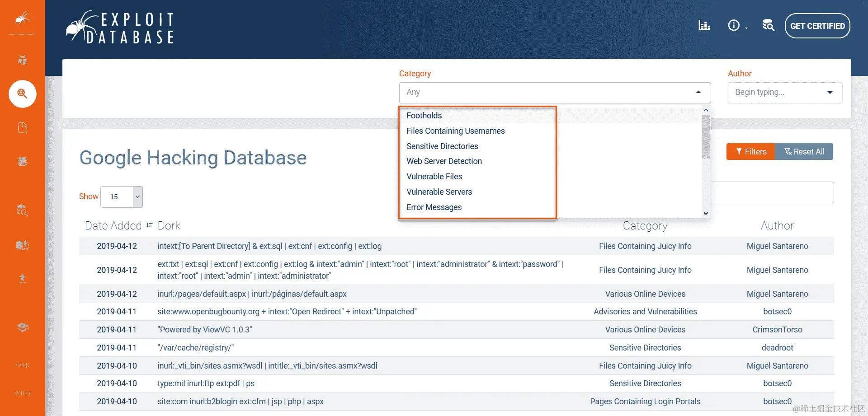Open the Show entries count dropdown
Screen dimensions: 868x416
122,197
